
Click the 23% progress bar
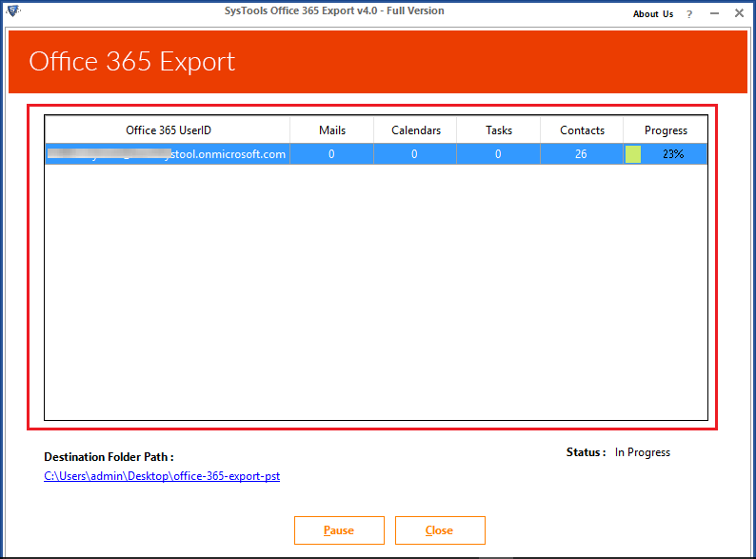[666, 154]
